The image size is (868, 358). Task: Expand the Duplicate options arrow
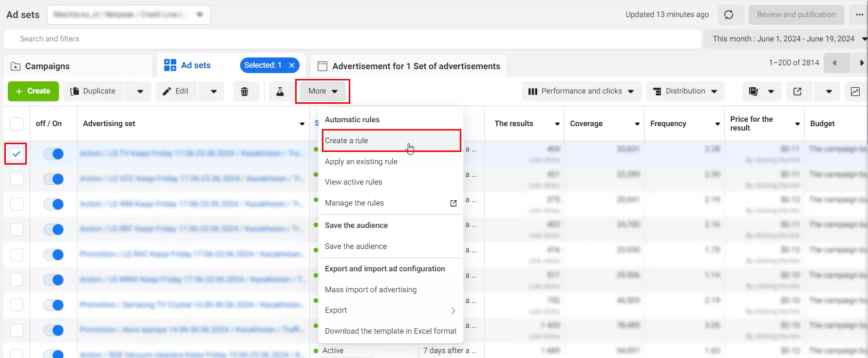pyautogui.click(x=140, y=91)
